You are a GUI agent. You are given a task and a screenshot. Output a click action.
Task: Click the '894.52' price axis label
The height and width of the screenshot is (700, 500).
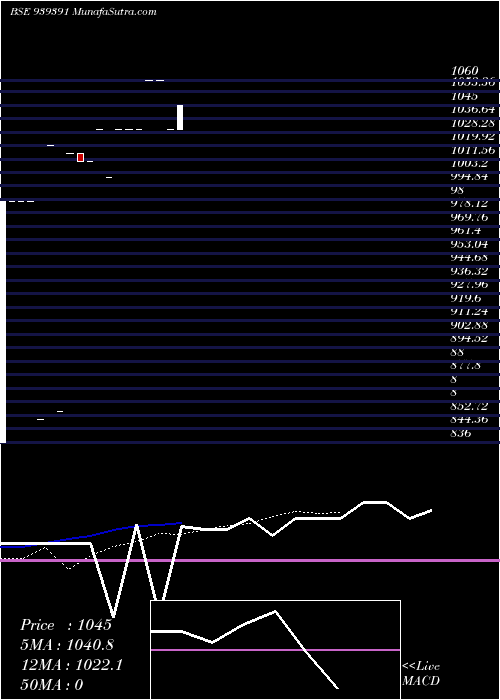[x=470, y=338]
